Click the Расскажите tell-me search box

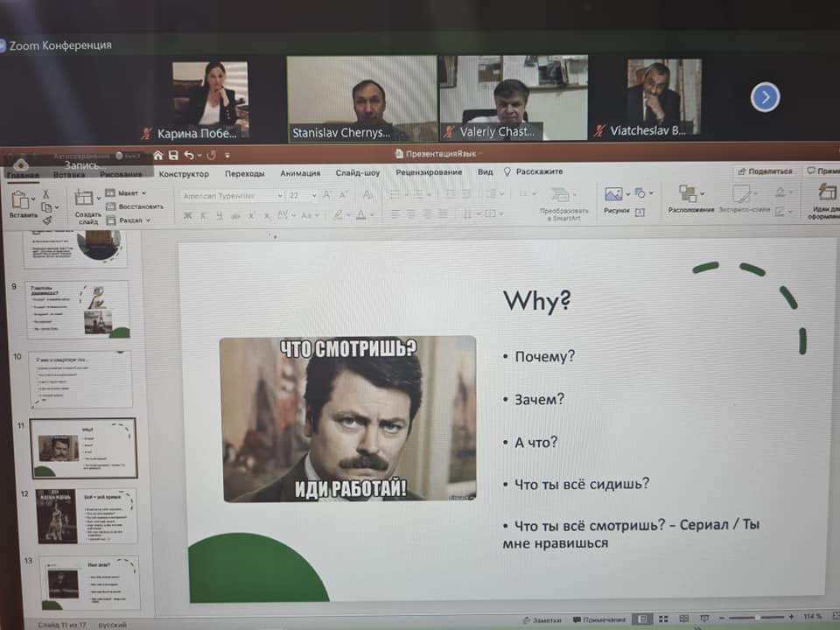click(x=534, y=172)
